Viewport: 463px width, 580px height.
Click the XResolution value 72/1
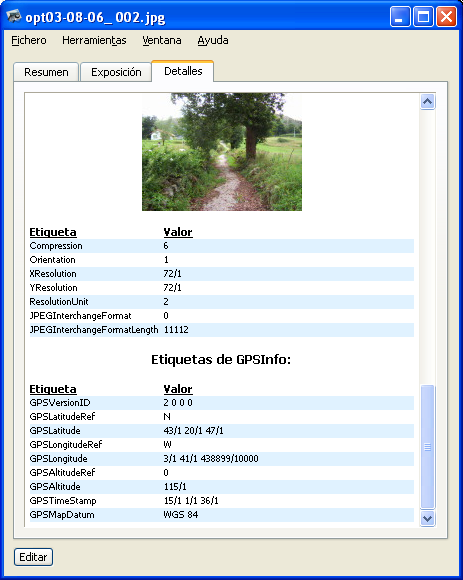click(172, 274)
